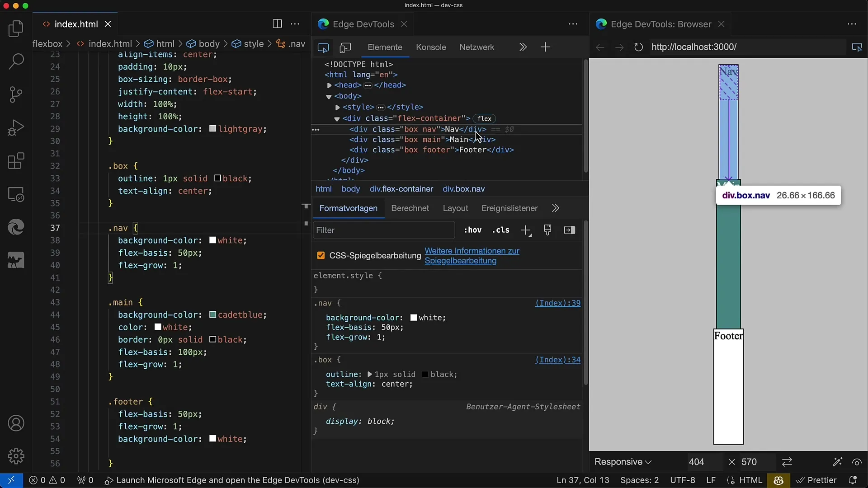Open the Accounts menu icon
This screenshot has height=488, width=868.
coord(16,423)
